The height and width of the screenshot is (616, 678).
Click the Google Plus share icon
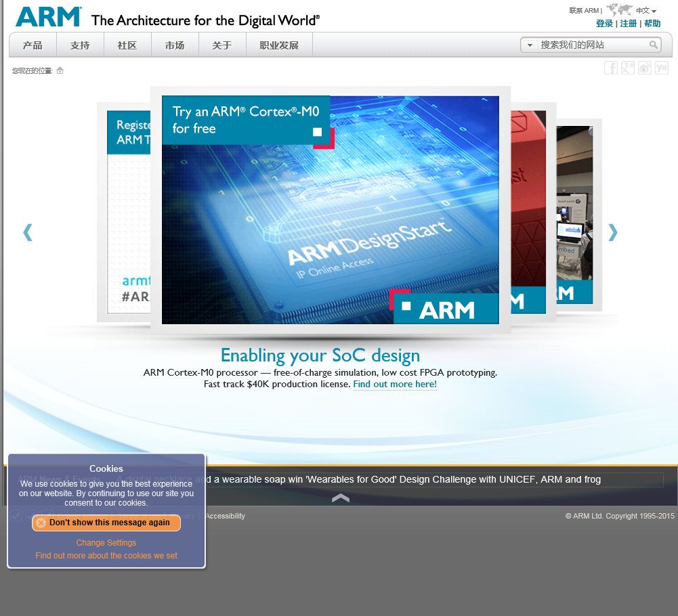(627, 68)
